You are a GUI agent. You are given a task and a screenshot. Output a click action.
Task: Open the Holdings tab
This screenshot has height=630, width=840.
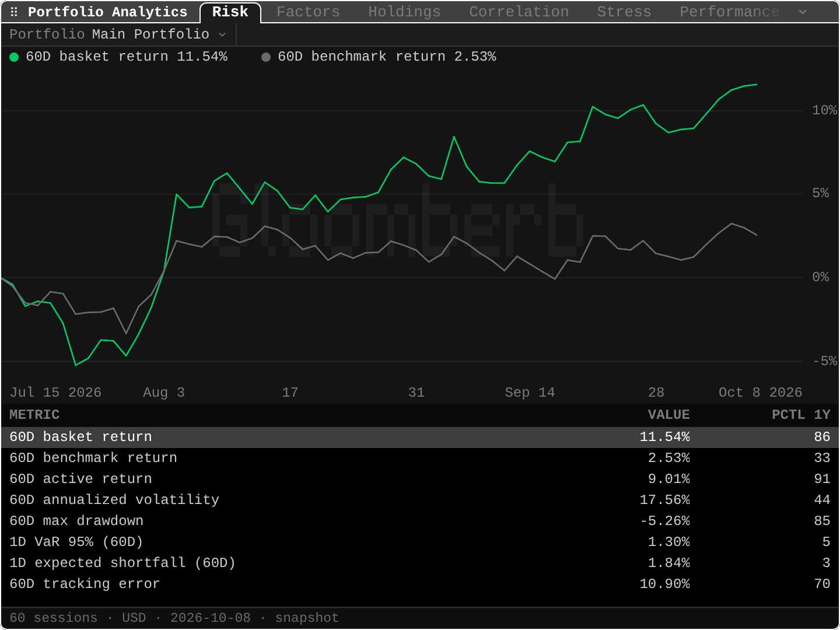pyautogui.click(x=404, y=12)
